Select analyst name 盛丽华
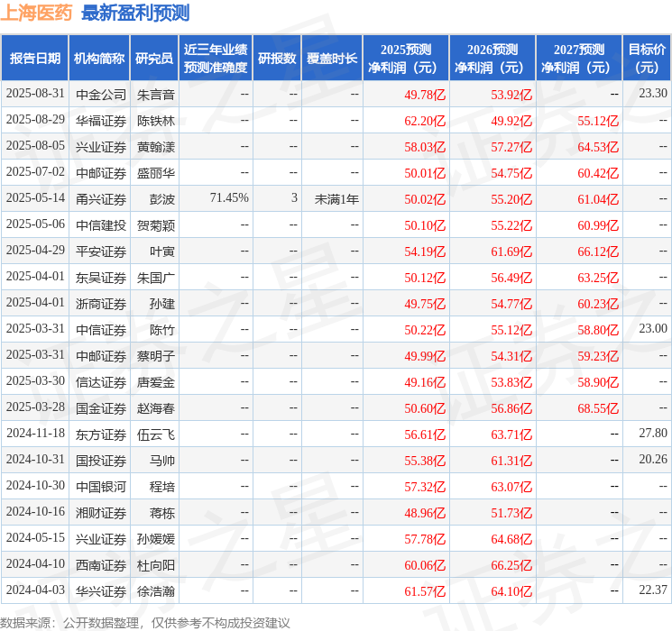This screenshot has width=672, height=631. click(156, 173)
